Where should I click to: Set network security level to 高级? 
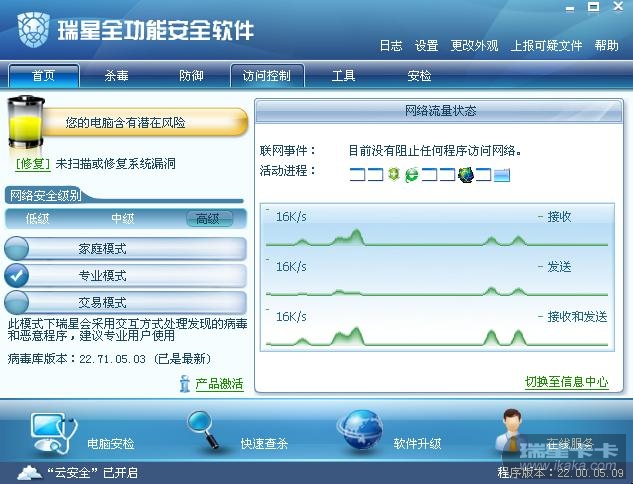point(209,219)
